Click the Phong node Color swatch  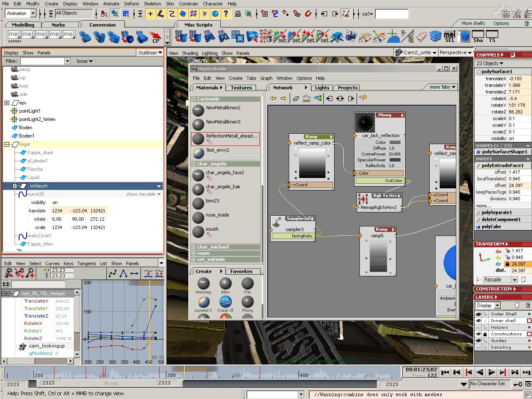[395, 143]
